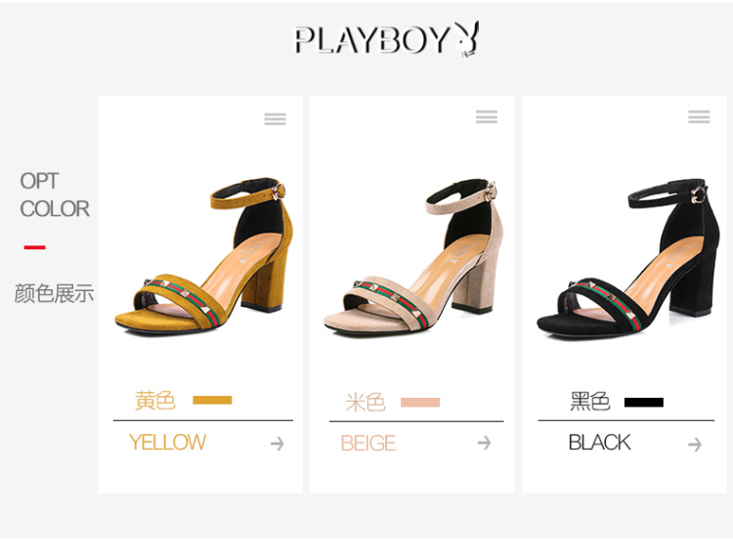The height and width of the screenshot is (560, 733).
Task: Click the red dash under OPT COLOR
Action: coord(34,247)
